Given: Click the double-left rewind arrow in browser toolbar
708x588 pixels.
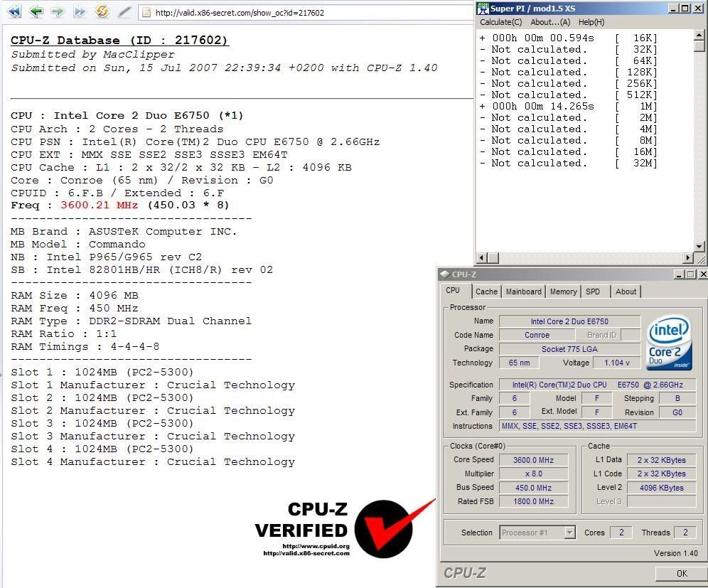Looking at the screenshot, I should coord(14,11).
